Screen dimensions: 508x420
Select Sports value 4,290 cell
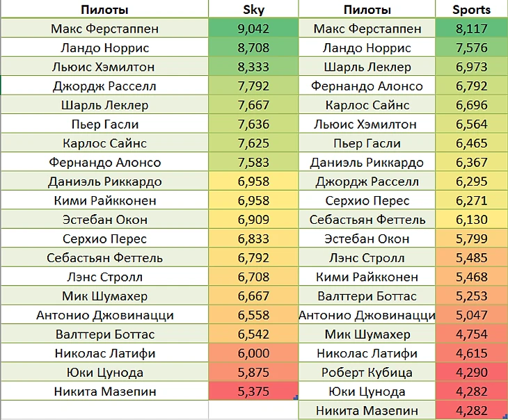(471, 373)
